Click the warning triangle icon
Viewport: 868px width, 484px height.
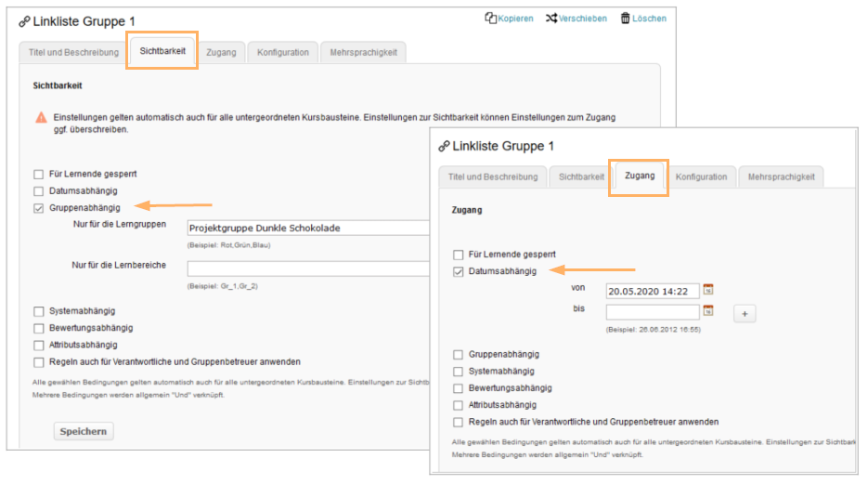(41, 118)
